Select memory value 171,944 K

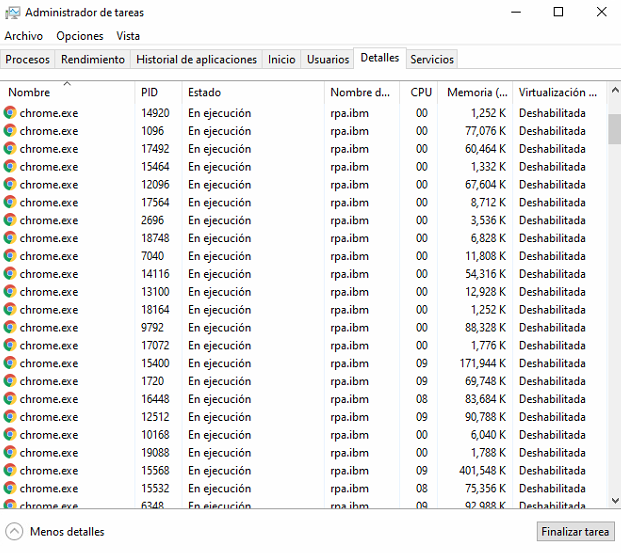482,363
